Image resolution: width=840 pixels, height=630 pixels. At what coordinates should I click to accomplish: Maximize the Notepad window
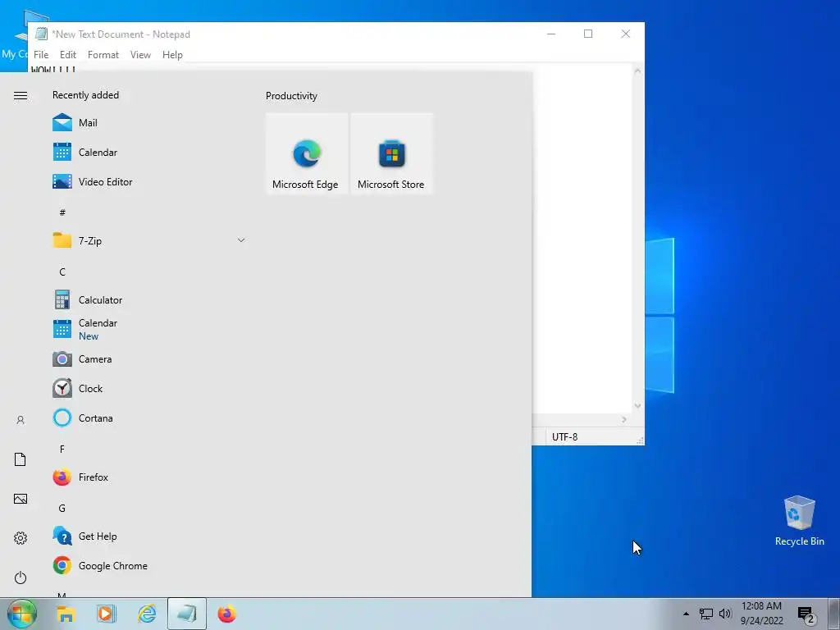[588, 34]
